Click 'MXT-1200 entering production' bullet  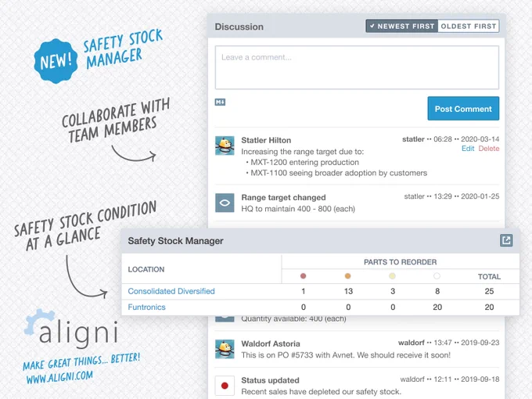point(304,162)
